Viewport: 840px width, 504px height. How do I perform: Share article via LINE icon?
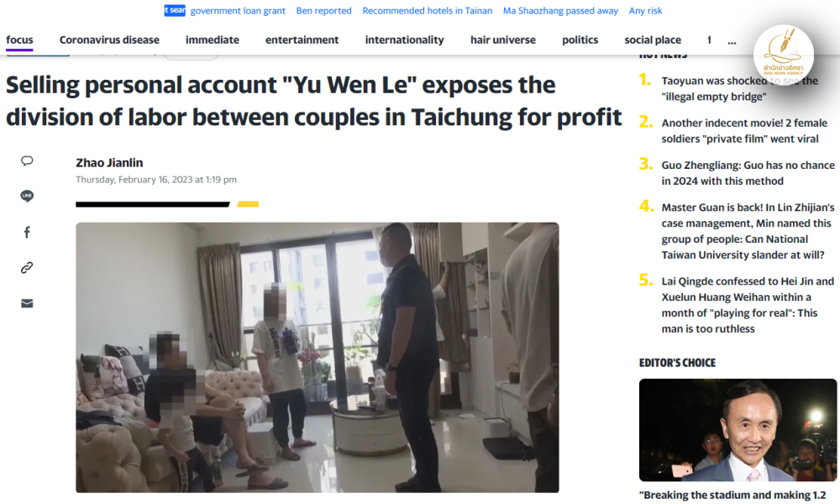pos(27,196)
